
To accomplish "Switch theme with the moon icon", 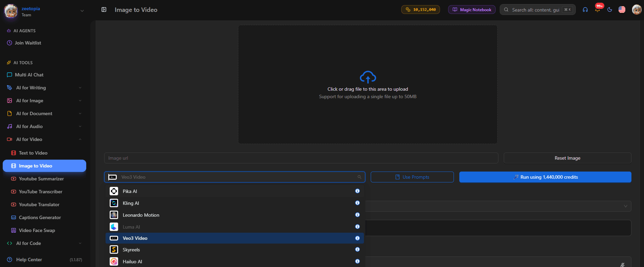I will 610,10.
